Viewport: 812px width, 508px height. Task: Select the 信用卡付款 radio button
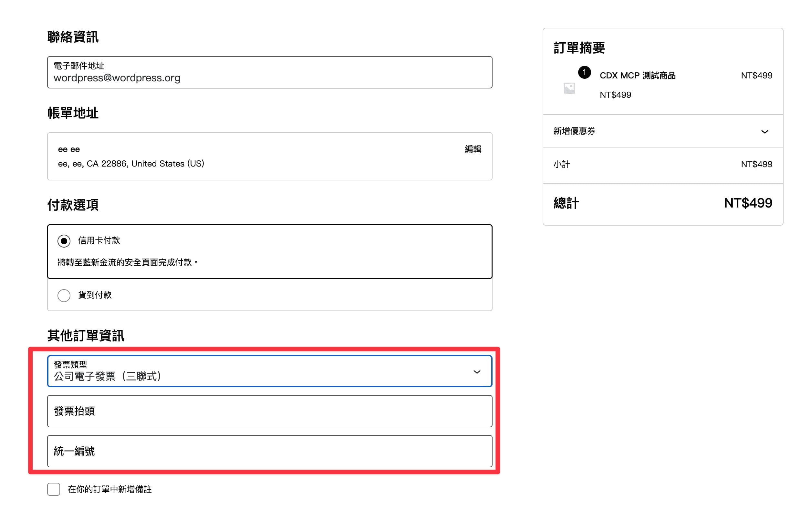click(64, 241)
